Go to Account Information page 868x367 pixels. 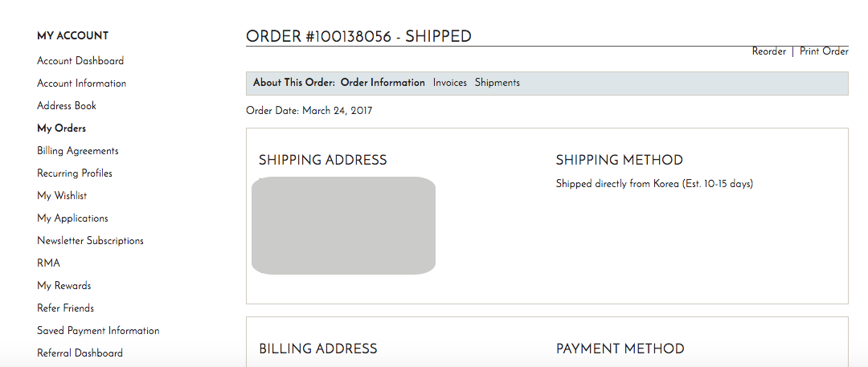click(x=81, y=84)
